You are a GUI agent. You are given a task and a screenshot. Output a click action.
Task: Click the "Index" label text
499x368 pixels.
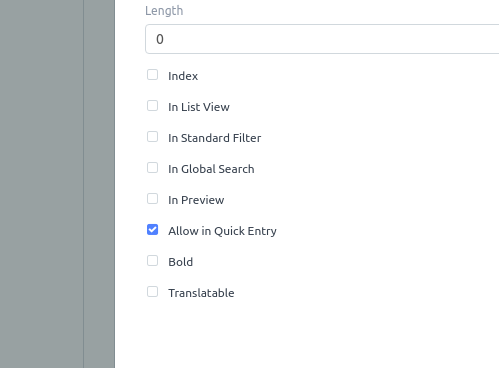(183, 76)
